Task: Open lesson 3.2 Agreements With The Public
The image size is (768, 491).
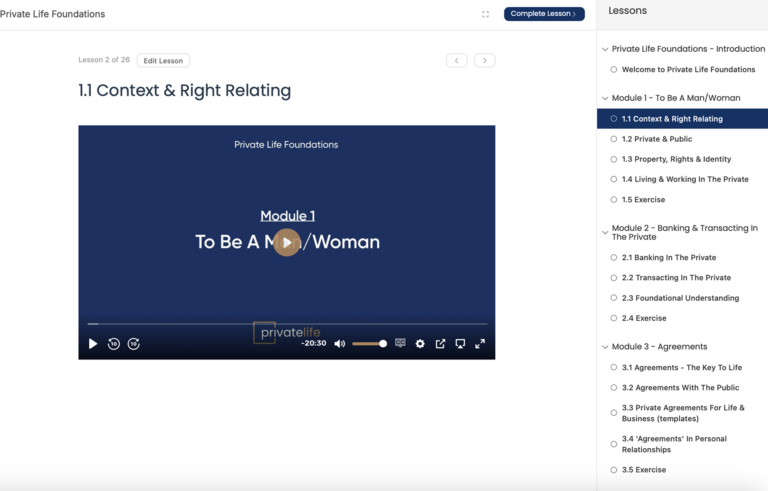Action: (x=680, y=388)
